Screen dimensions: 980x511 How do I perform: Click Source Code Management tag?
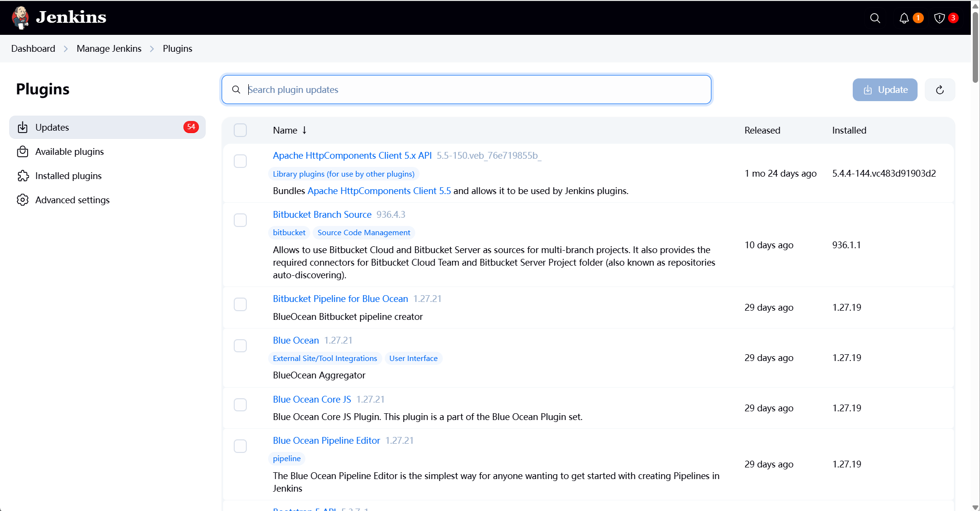(364, 232)
